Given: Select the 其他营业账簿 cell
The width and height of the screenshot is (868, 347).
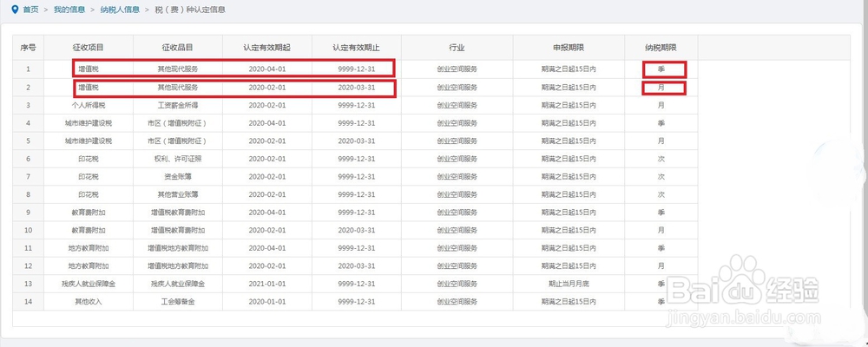Looking at the screenshot, I should pyautogui.click(x=178, y=194).
